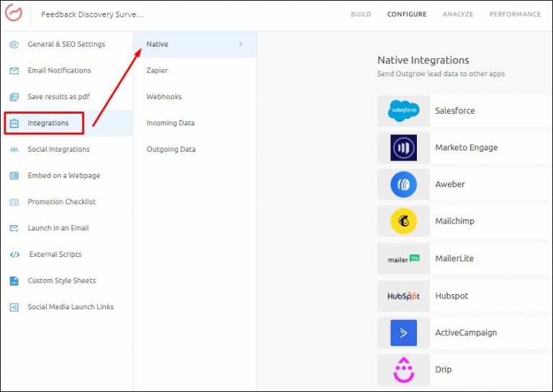Select Zapier integration option
Image resolution: width=553 pixels, height=392 pixels.
click(157, 70)
